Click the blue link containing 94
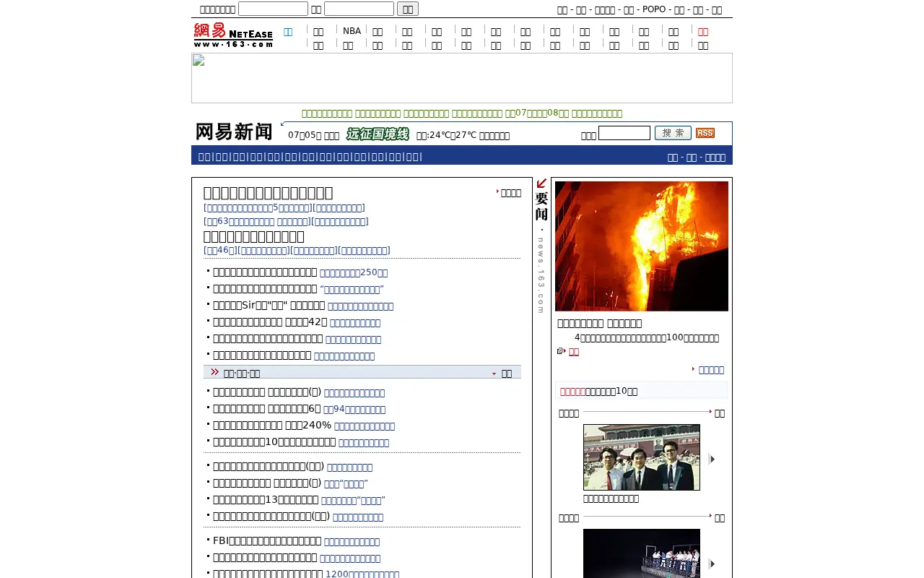924x578 pixels. click(x=354, y=409)
